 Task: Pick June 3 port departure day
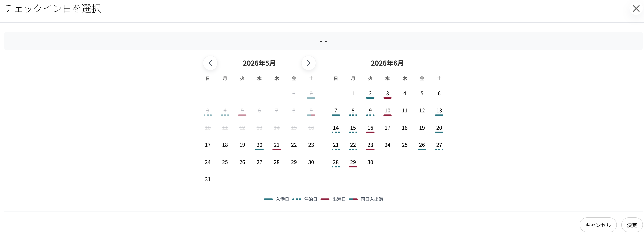[x=387, y=94]
